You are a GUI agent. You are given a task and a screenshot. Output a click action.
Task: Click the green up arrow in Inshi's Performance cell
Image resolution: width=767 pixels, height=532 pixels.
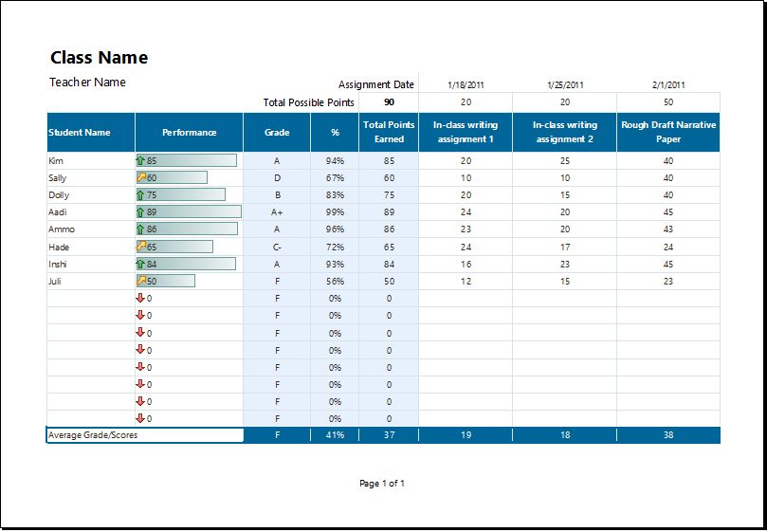[140, 264]
